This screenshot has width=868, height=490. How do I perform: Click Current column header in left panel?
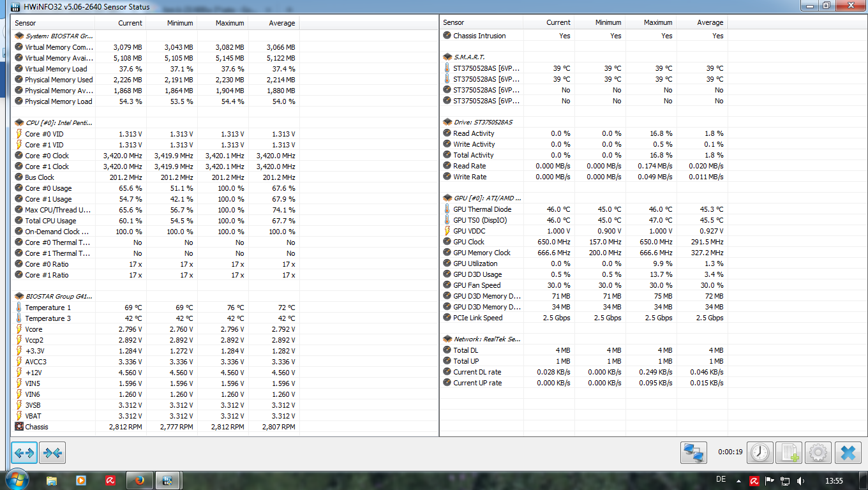tap(121, 22)
